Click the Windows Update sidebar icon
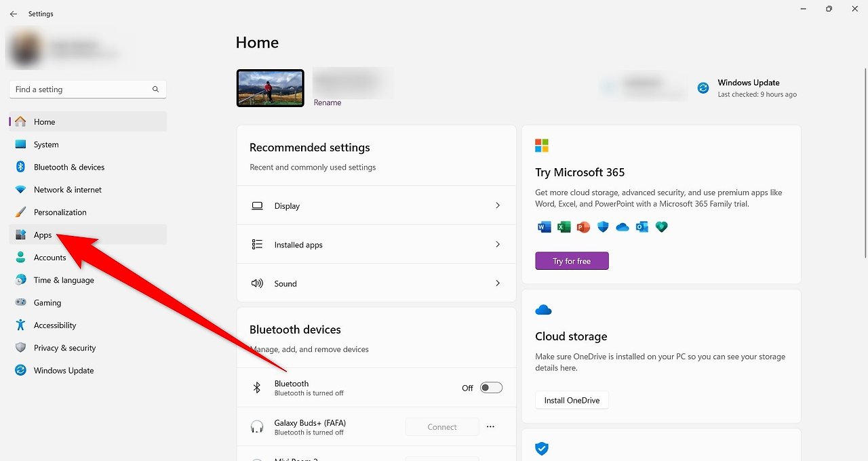868x461 pixels. [20, 370]
